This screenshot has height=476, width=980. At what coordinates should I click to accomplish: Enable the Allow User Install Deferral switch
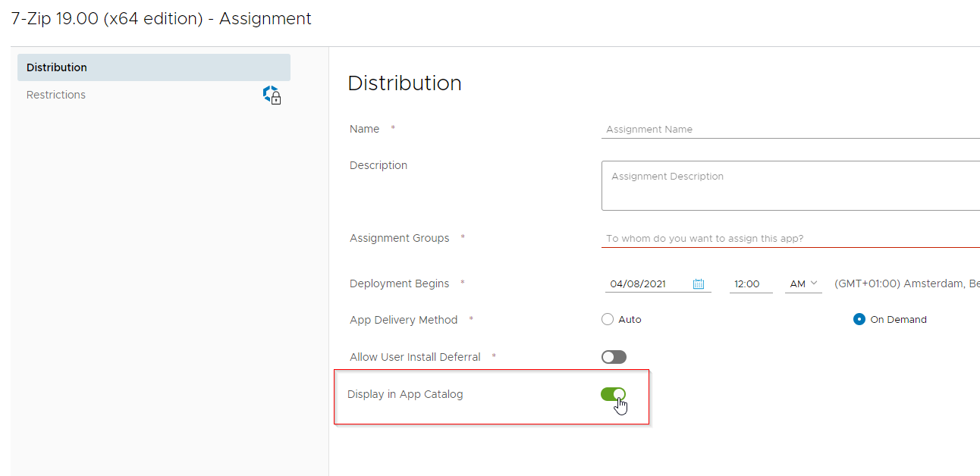[x=614, y=356]
